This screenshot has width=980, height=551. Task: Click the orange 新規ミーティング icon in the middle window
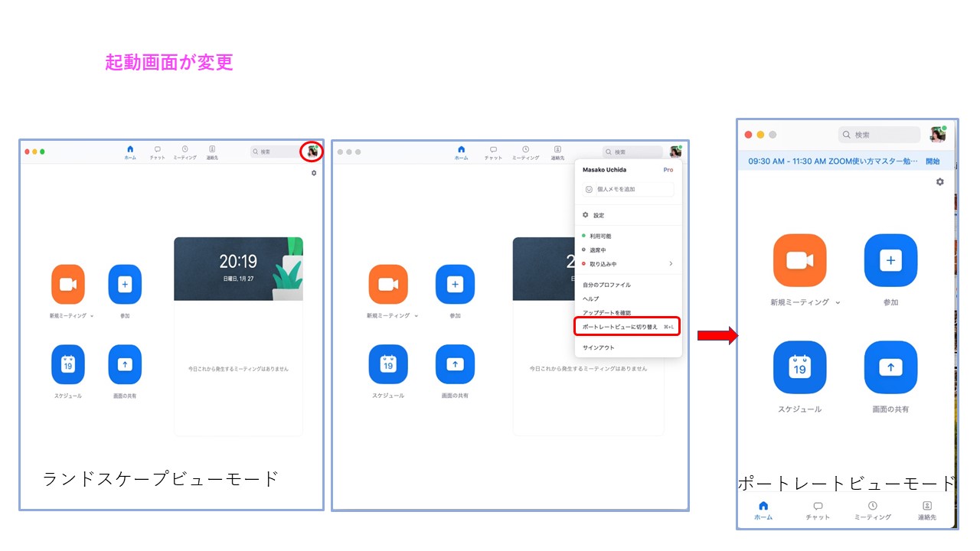388,284
